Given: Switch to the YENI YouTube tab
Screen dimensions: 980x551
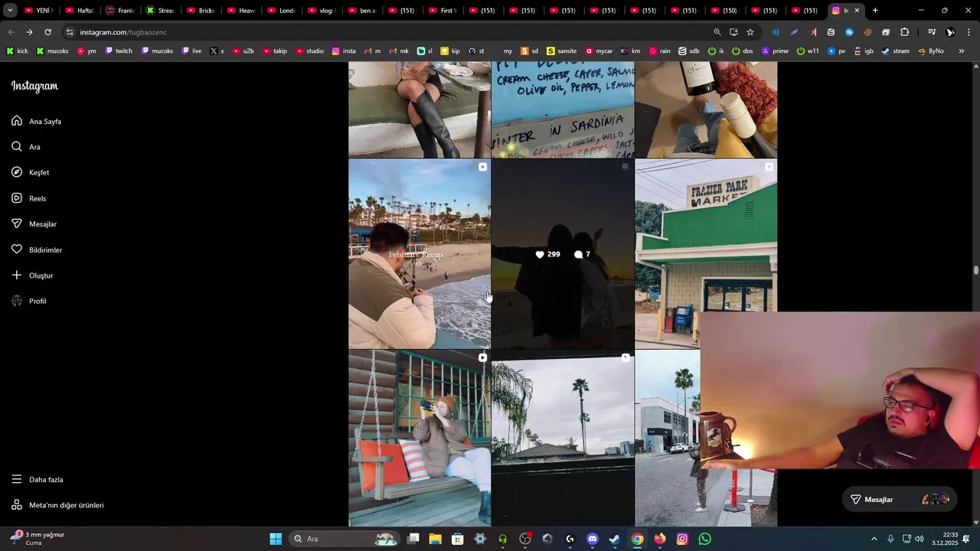Looking at the screenshot, I should 39,11.
